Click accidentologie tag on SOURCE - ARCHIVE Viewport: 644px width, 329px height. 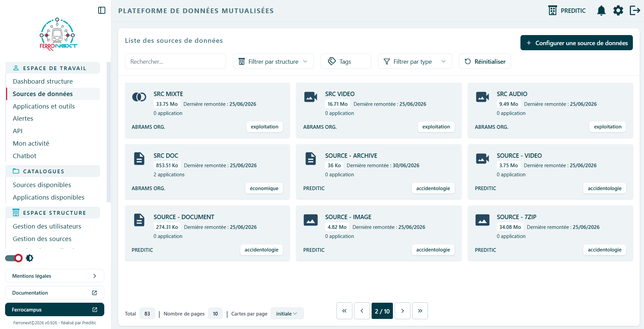coord(433,188)
